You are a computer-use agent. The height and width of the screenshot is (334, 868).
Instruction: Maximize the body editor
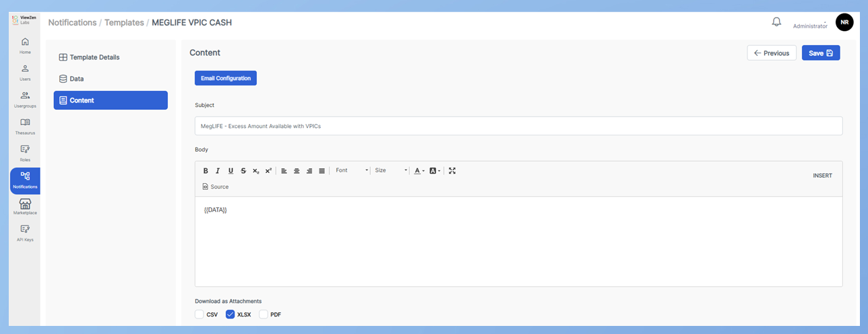point(452,171)
